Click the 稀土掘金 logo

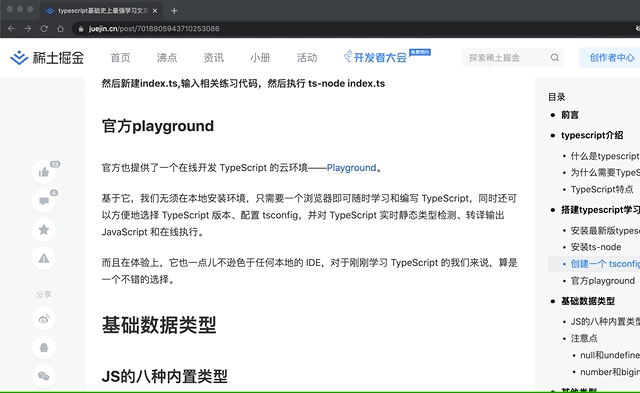(x=47, y=58)
